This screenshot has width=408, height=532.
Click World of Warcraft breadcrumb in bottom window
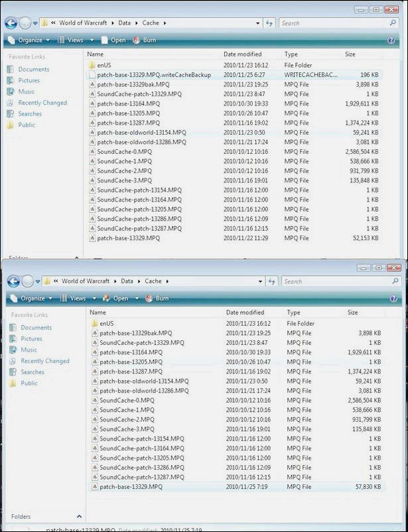[x=86, y=281]
